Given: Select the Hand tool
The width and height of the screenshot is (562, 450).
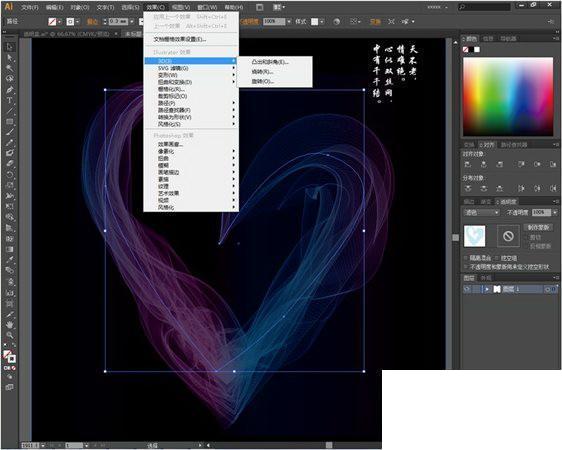Looking at the screenshot, I should point(9,325).
